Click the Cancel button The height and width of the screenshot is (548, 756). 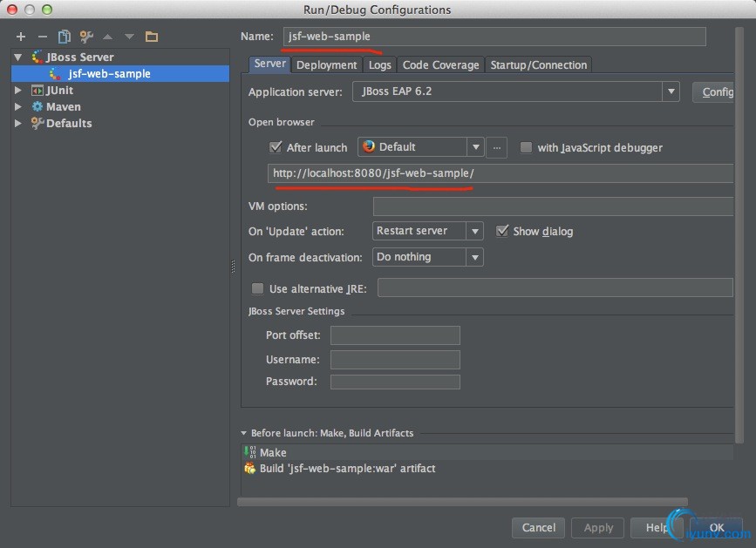pyautogui.click(x=539, y=528)
